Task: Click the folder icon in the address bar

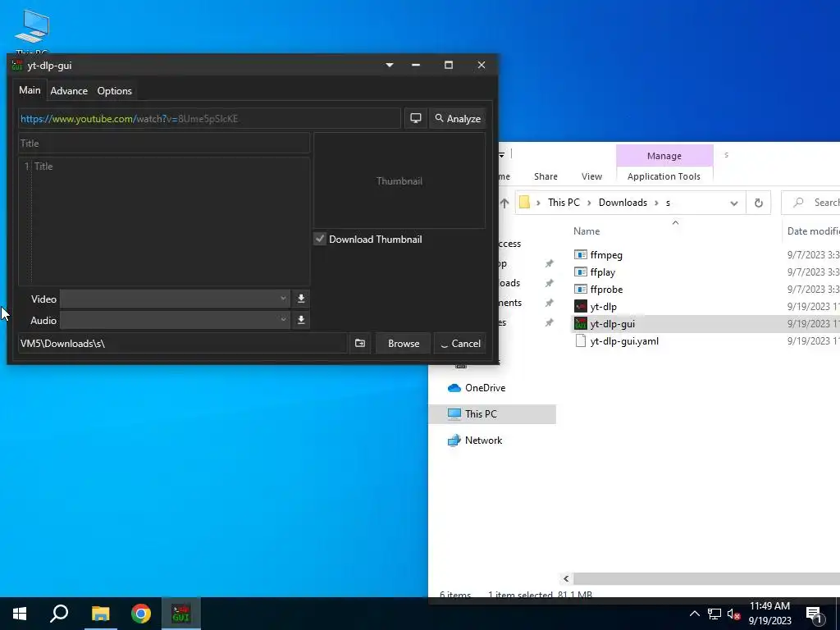Action: point(524,203)
